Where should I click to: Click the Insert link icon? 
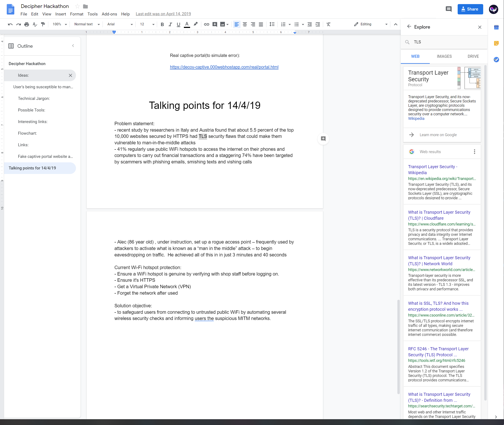click(x=206, y=24)
